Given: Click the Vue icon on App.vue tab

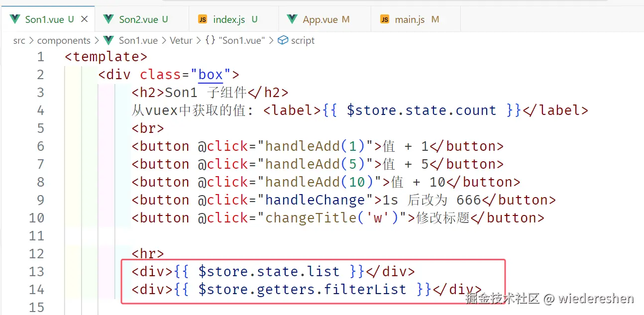Looking at the screenshot, I should [x=292, y=19].
